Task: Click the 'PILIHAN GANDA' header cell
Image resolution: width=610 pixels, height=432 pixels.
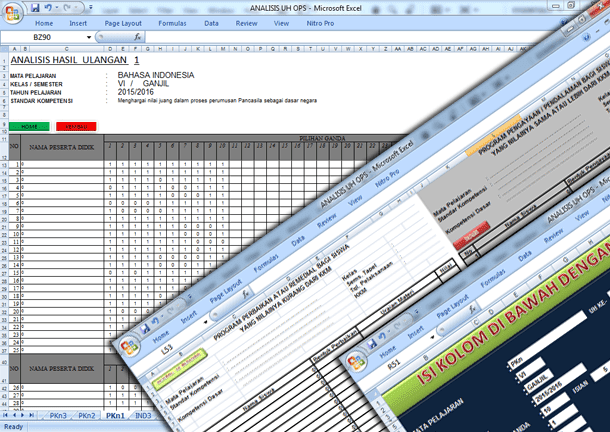Action: point(322,138)
